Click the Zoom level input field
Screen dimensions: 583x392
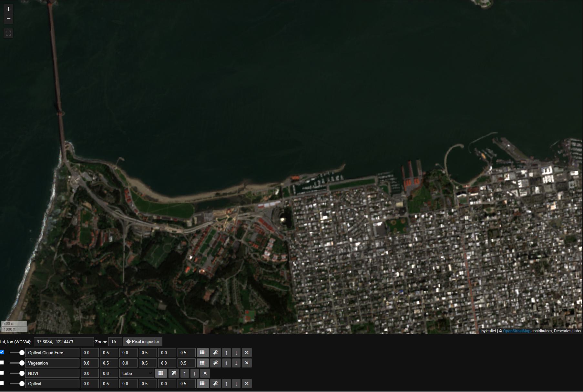coord(115,342)
